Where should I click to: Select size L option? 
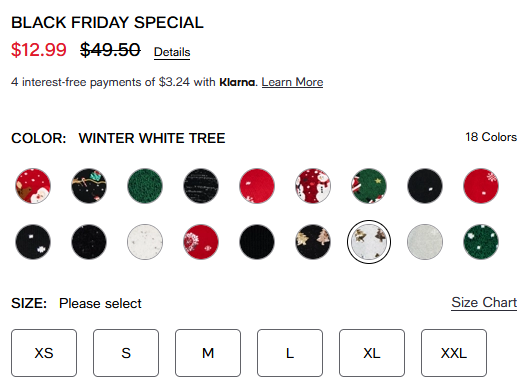[290, 353]
